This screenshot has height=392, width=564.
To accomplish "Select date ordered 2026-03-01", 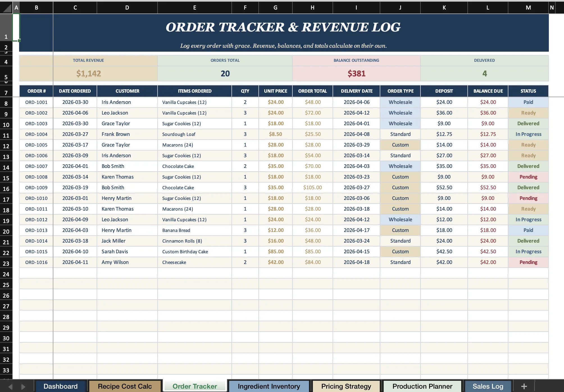I will point(75,198).
